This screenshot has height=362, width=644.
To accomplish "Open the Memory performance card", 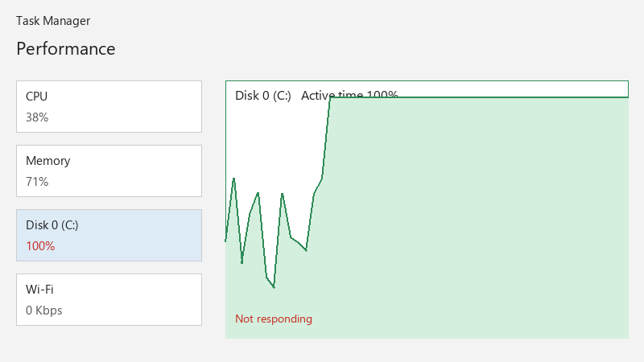I will pos(109,171).
